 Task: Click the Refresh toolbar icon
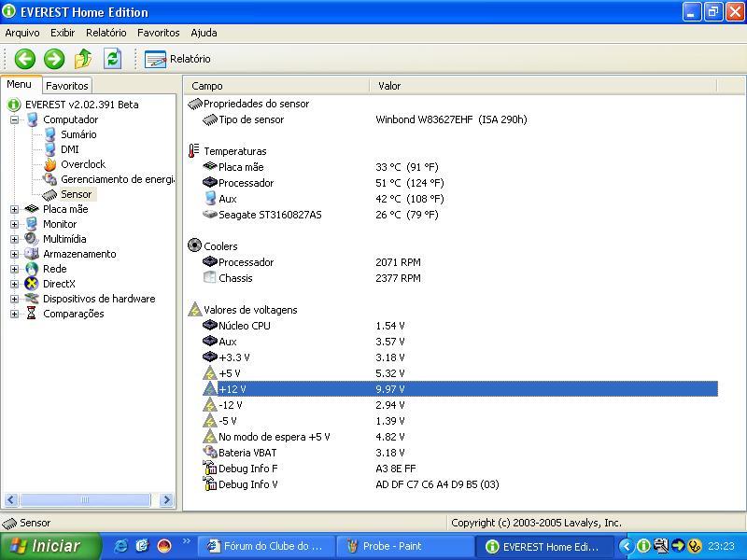[x=112, y=59]
